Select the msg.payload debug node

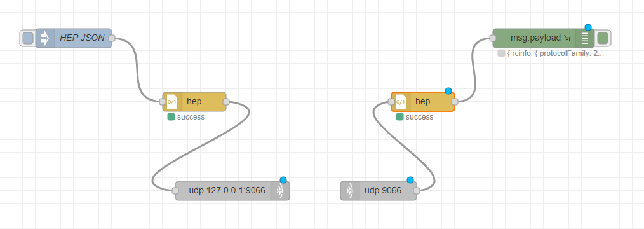(x=543, y=38)
